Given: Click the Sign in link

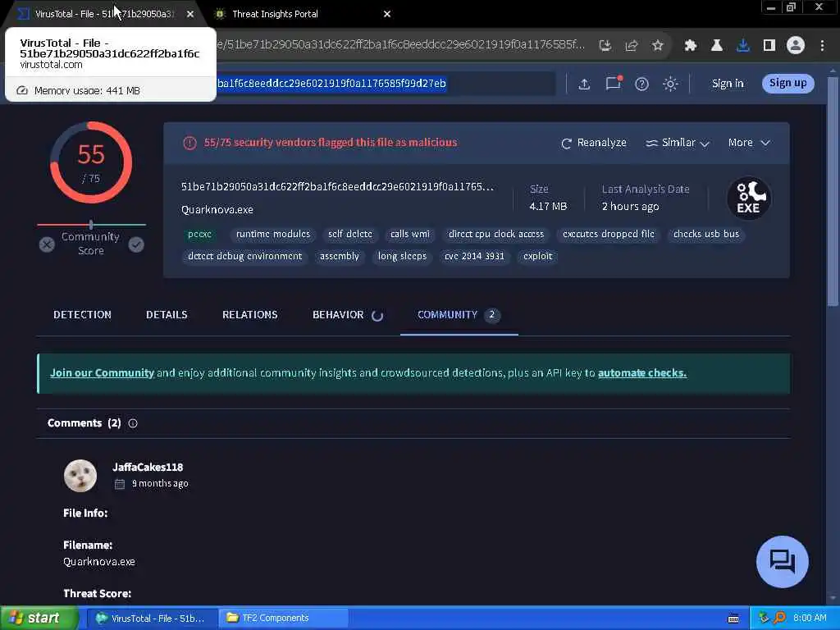Looking at the screenshot, I should pyautogui.click(x=728, y=84).
